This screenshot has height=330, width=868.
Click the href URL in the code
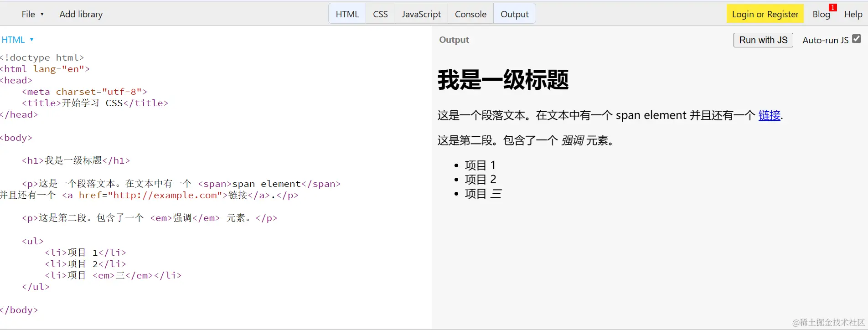point(165,195)
